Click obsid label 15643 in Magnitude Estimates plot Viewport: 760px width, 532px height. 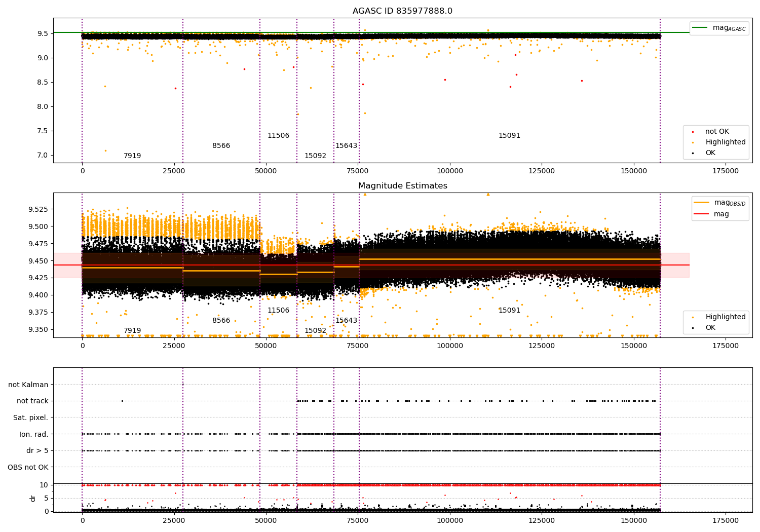[346, 321]
